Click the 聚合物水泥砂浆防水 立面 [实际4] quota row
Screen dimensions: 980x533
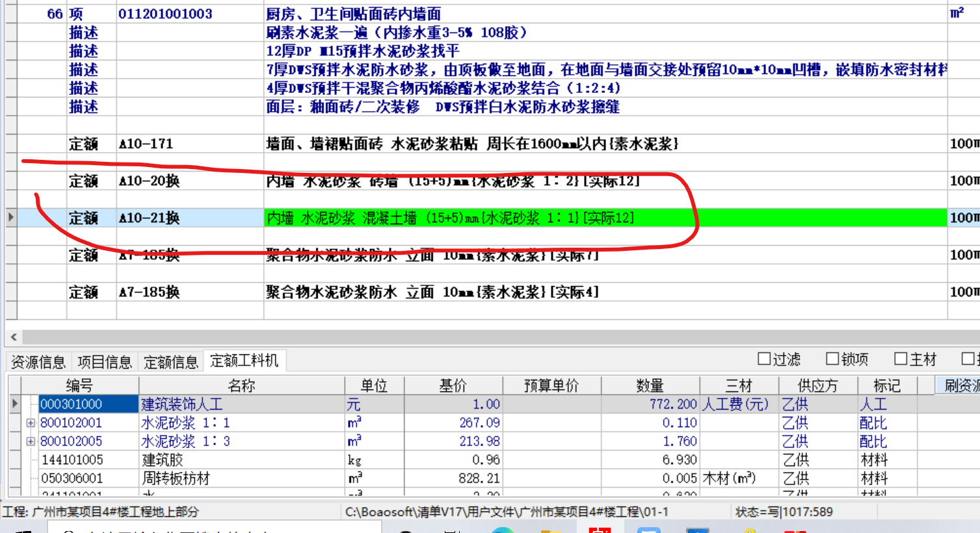(432, 292)
